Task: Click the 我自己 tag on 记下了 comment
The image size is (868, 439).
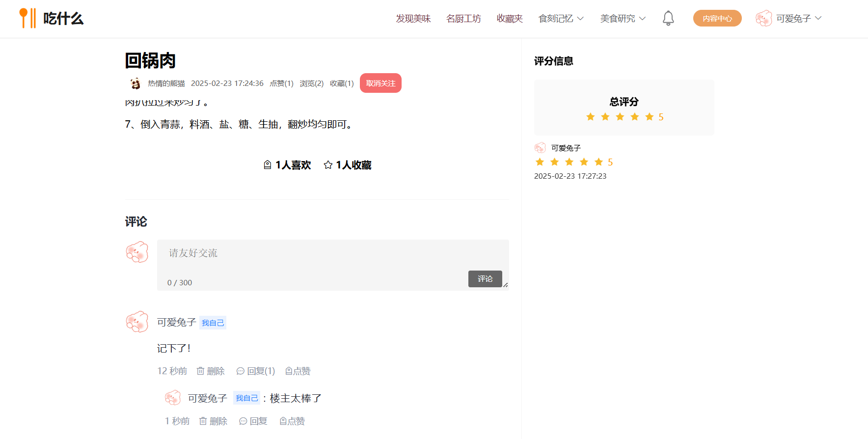Action: [x=213, y=323]
